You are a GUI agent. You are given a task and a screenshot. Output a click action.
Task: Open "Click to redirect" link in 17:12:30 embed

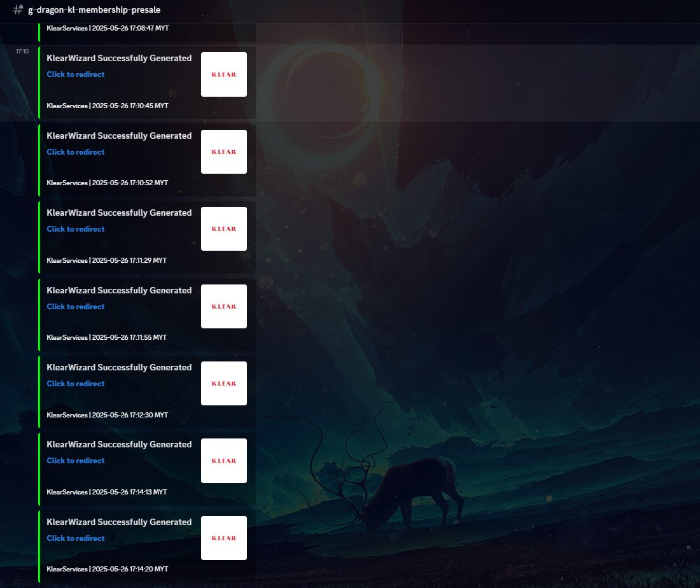click(76, 384)
